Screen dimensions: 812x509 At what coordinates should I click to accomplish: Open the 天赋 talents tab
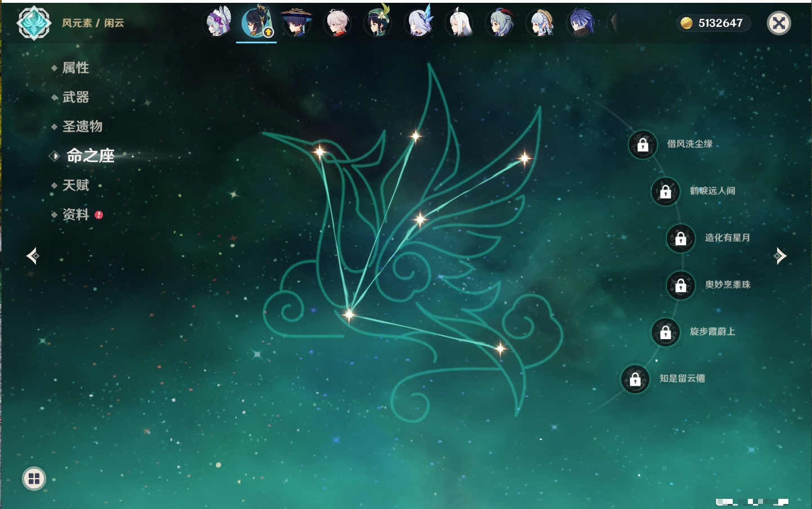coord(75,185)
